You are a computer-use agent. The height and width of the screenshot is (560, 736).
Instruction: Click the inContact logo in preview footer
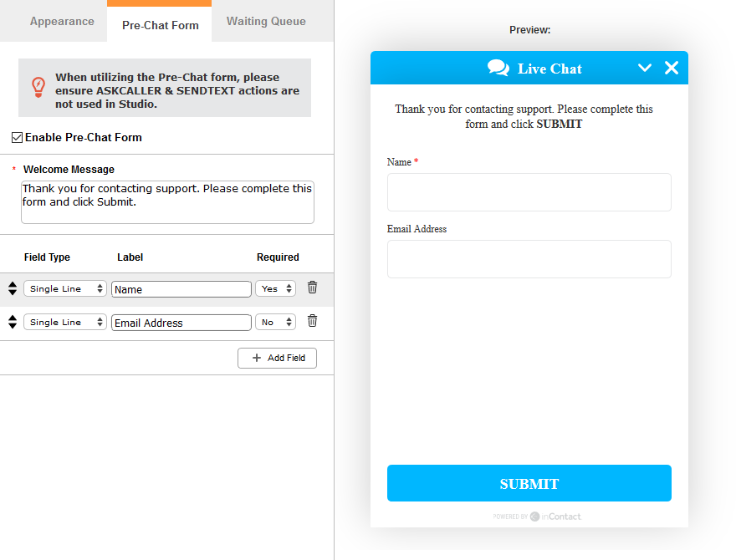pyautogui.click(x=555, y=517)
